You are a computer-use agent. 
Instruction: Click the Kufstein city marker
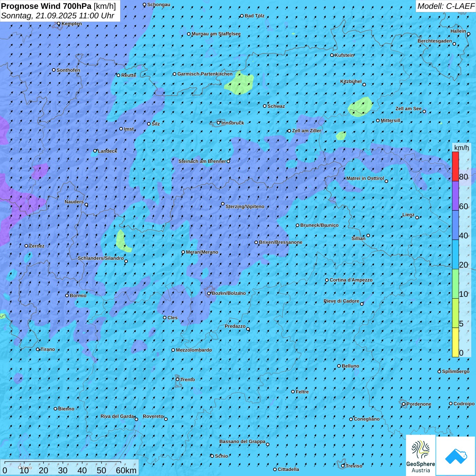pyautogui.click(x=332, y=55)
